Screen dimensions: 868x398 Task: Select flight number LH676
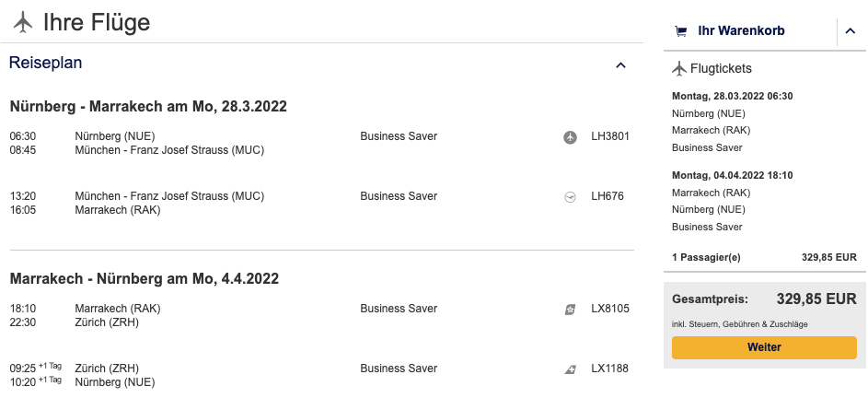(x=607, y=196)
